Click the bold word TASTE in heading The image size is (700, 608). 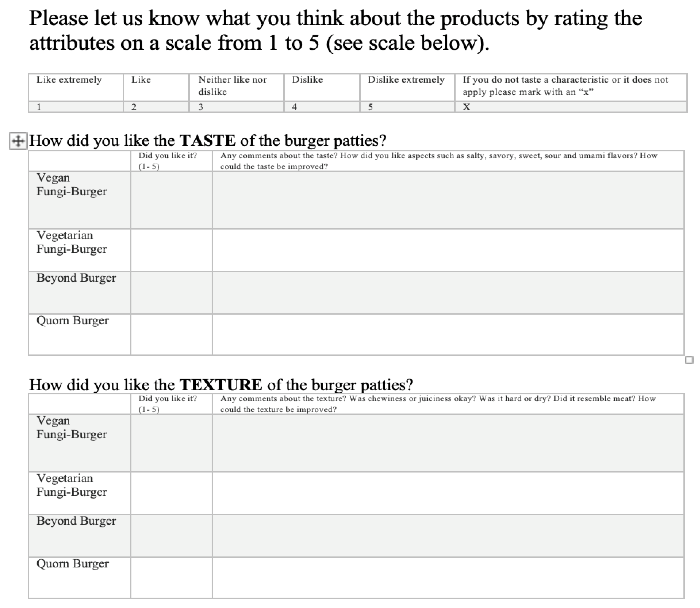pos(207,141)
